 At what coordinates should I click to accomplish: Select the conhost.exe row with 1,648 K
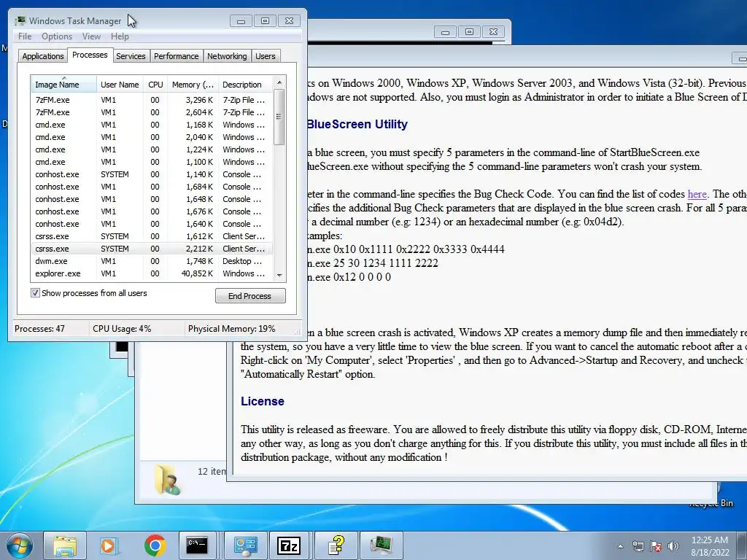click(152, 199)
